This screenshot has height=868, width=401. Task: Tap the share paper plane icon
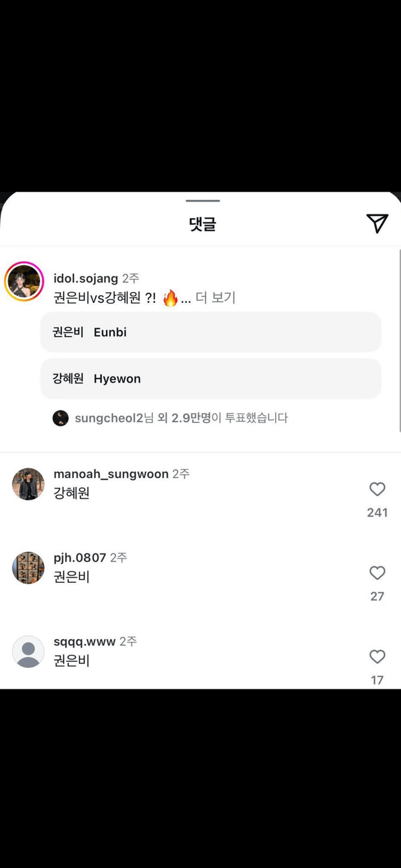(x=377, y=223)
